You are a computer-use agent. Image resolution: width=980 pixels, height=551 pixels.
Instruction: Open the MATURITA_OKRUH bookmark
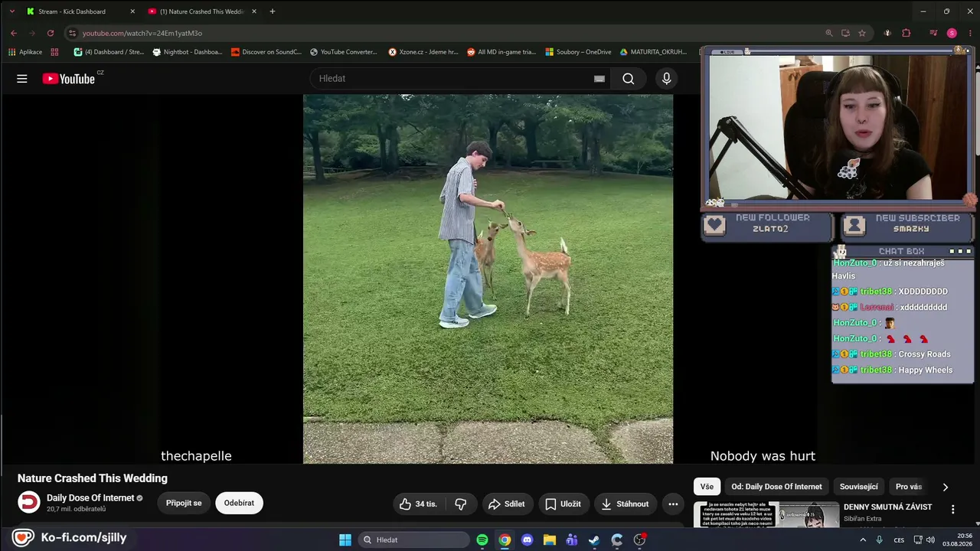tap(653, 52)
